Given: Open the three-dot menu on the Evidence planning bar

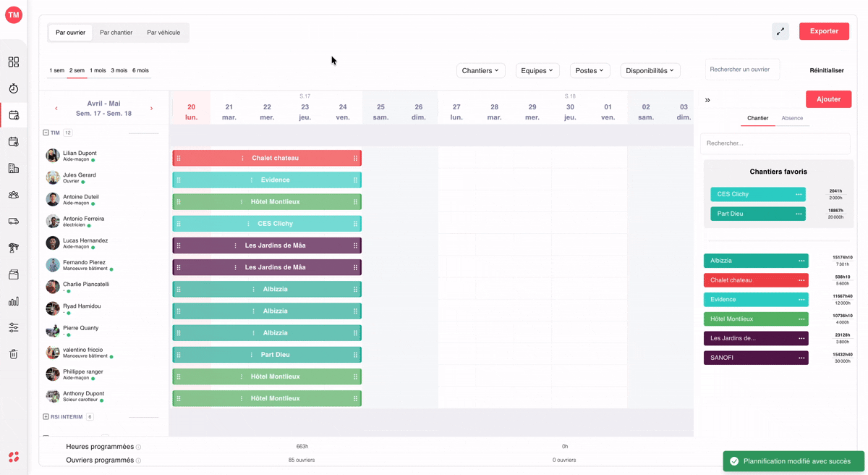Looking at the screenshot, I should pos(252,180).
